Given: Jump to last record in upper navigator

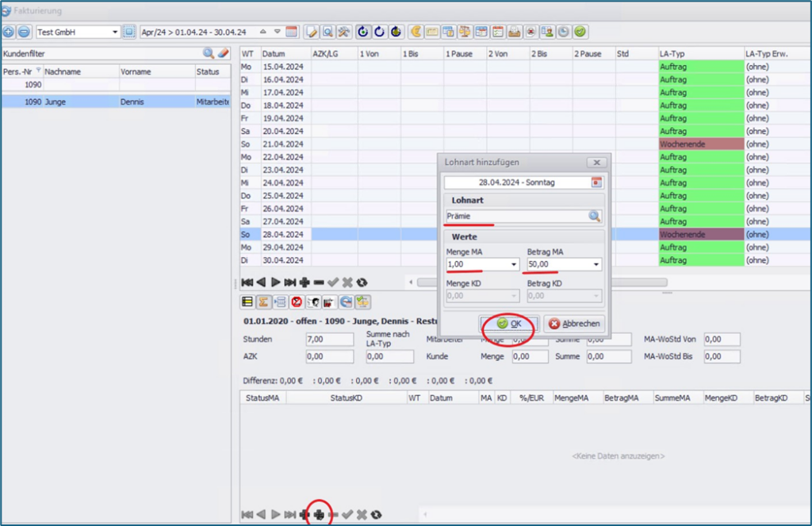Looking at the screenshot, I should (290, 282).
